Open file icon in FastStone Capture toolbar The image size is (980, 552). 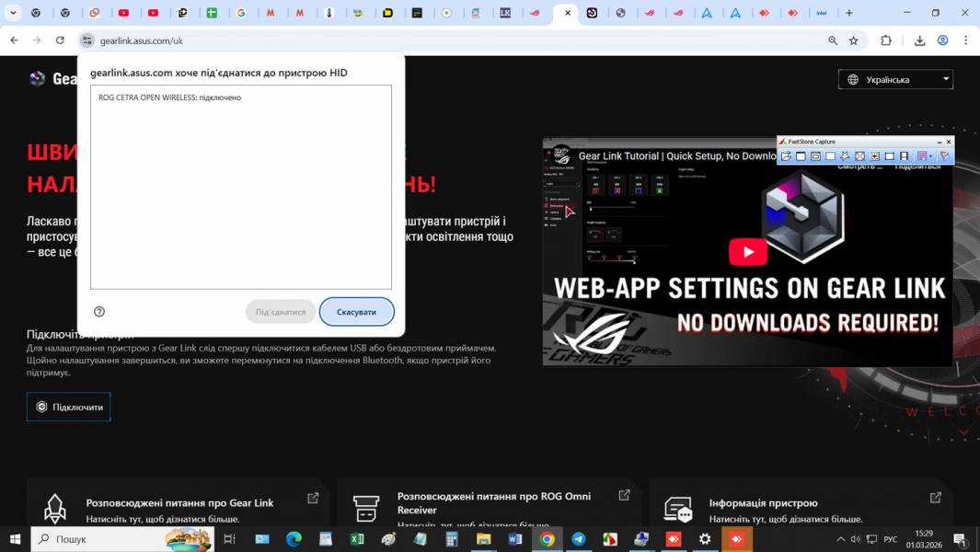[787, 156]
